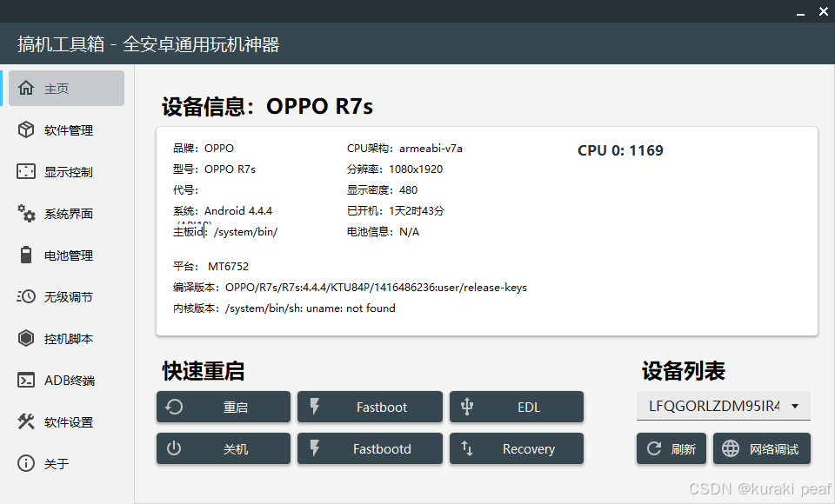Open 电池管理 section
Image resolution: width=835 pixels, height=504 pixels.
pyautogui.click(x=67, y=255)
